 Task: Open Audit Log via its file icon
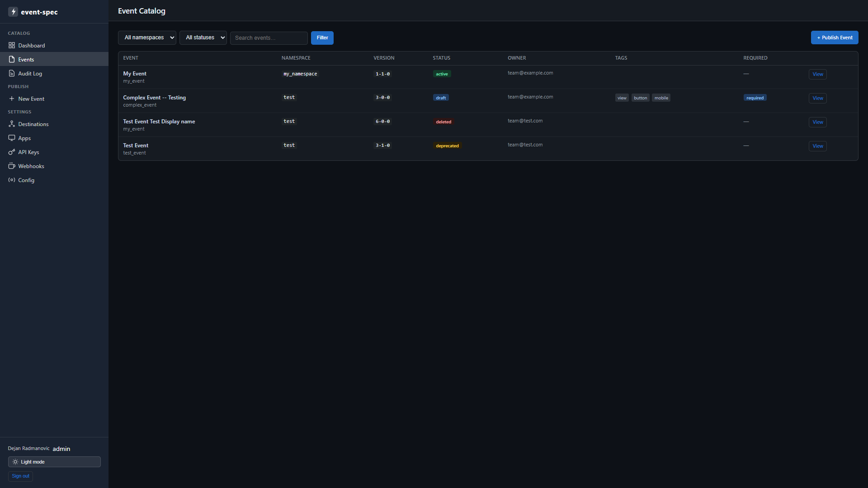coord(12,73)
